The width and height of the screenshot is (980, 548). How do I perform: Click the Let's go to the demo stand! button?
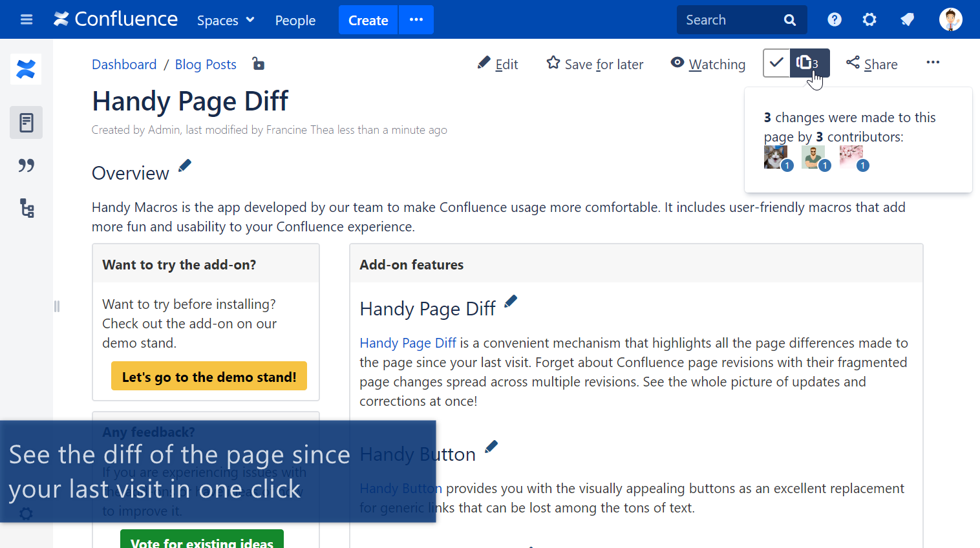209,376
